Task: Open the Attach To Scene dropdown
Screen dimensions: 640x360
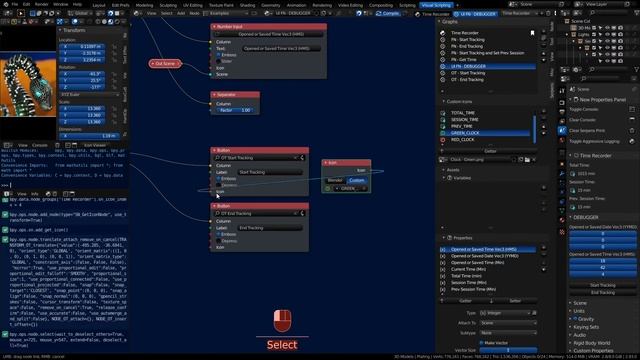Action: pos(507,323)
